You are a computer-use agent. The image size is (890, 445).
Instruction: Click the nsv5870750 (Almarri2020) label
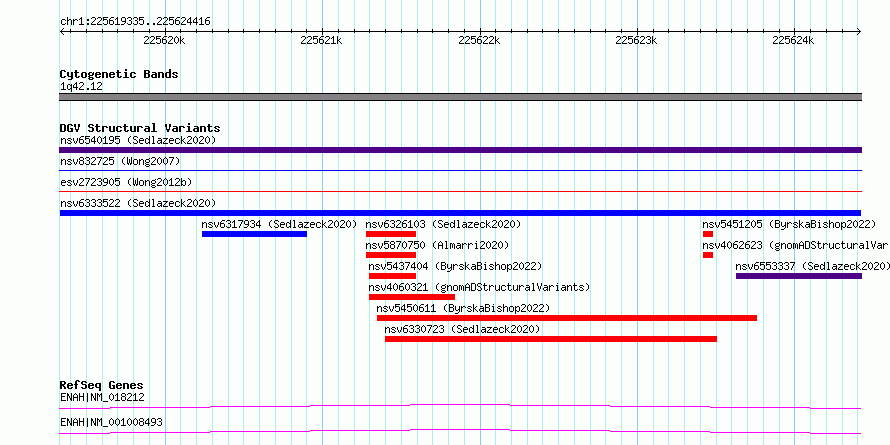pos(437,245)
